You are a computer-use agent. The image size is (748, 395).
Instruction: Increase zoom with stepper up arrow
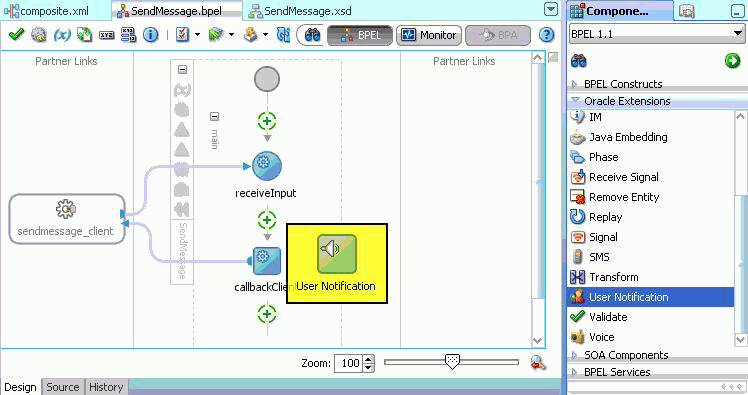point(368,359)
